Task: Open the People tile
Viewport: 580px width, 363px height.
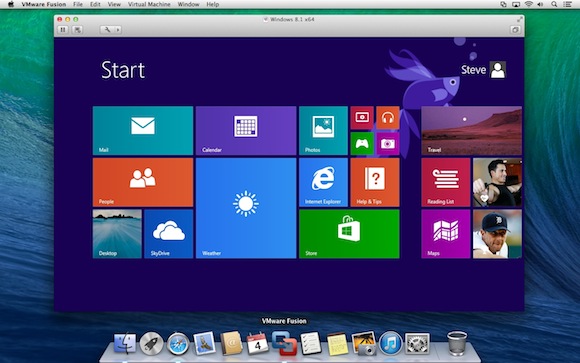Action: click(143, 182)
